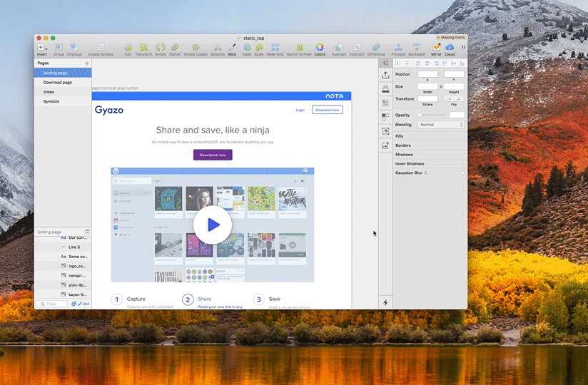Distribute horizontally alignment icon
Image resolution: width=588 pixels, height=385 pixels.
tap(398, 63)
